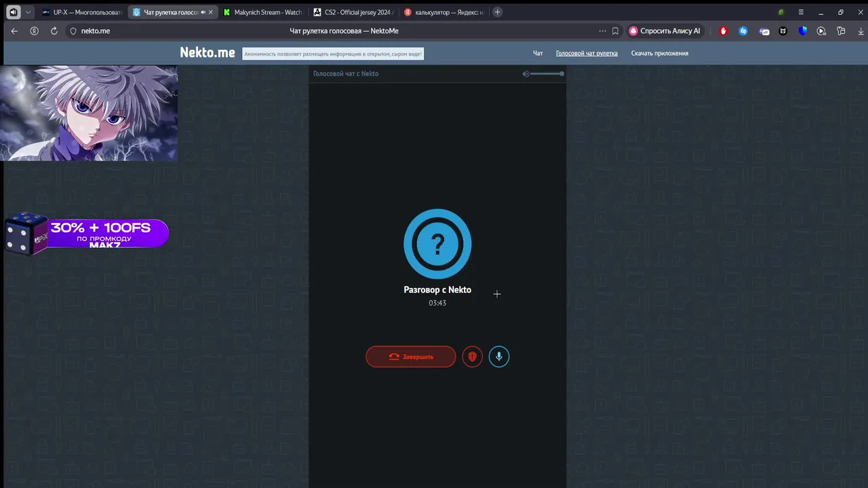The height and width of the screenshot is (488, 868).
Task: Adjust the voice chat volume slider
Action: point(547,73)
